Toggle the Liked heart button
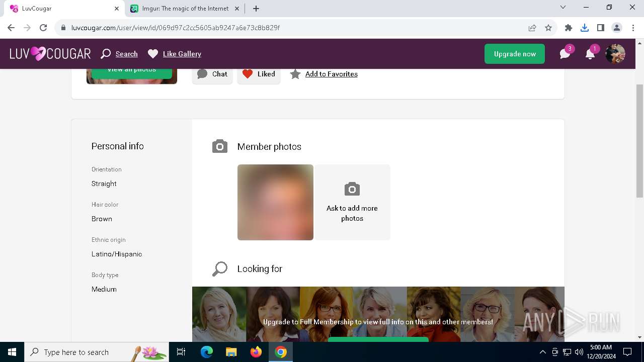This screenshot has height=362, width=644. [259, 74]
